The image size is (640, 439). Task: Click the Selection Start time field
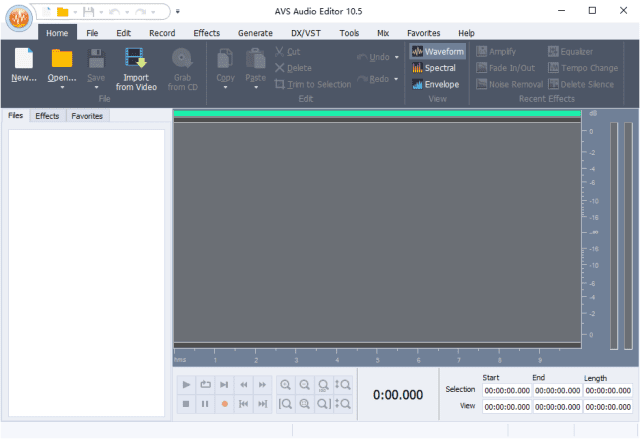(507, 390)
